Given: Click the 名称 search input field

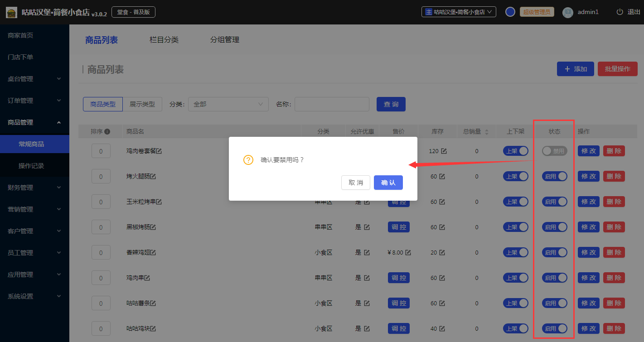Looking at the screenshot, I should 332,104.
